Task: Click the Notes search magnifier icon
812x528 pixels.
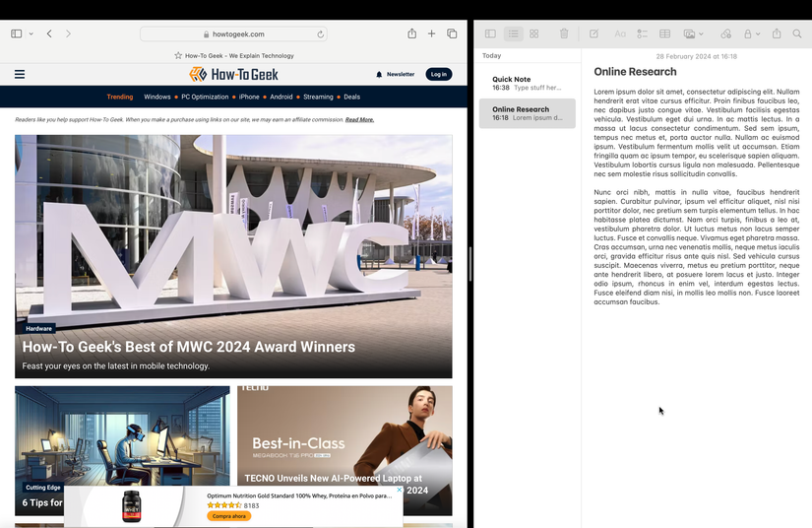Action: tap(797, 33)
